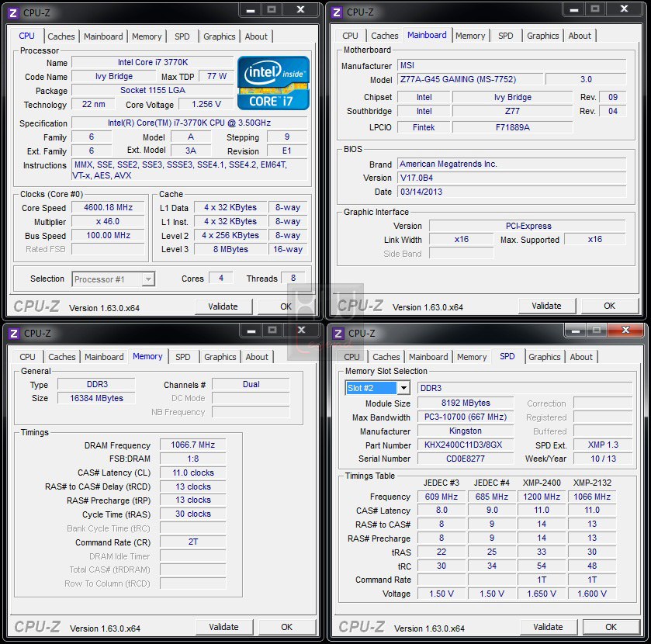Image resolution: width=651 pixels, height=644 pixels.
Task: Click Validate in the CPU window
Action: (x=223, y=306)
